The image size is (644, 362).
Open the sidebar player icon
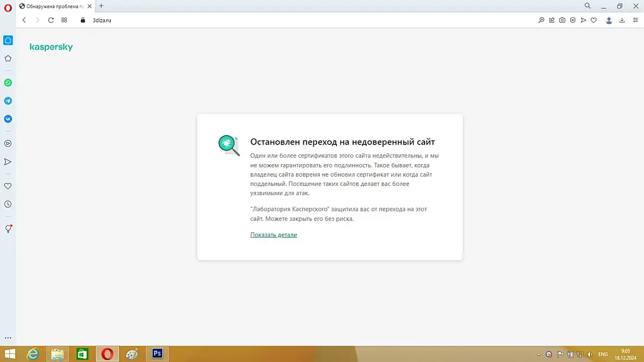pyautogui.click(x=8, y=143)
